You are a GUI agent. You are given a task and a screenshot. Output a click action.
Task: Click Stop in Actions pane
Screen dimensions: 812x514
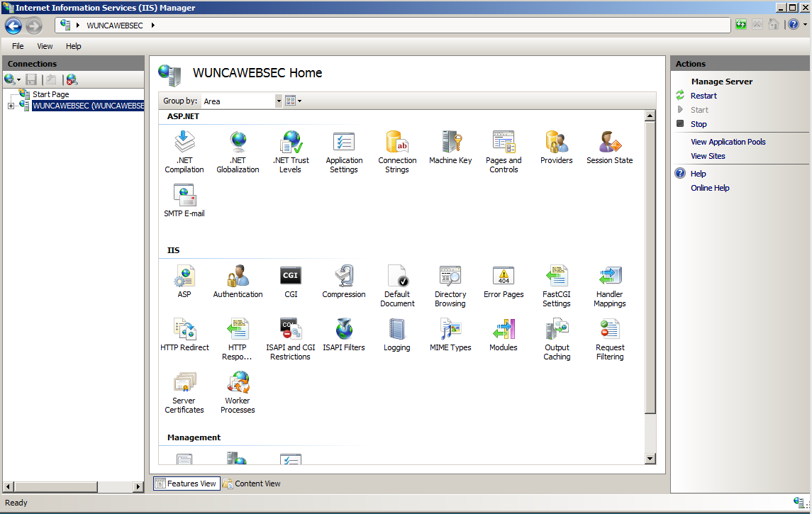click(699, 124)
